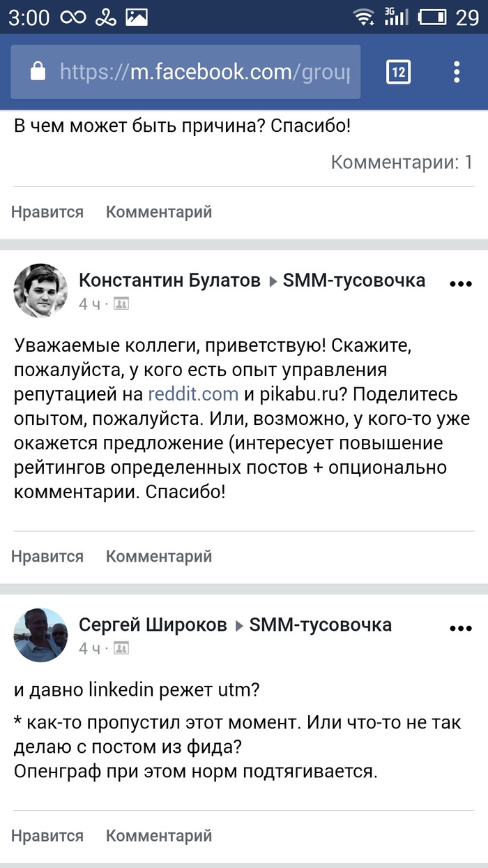488x868 pixels.
Task: Like Sergey Shirokov's post with Нравится
Action: (46, 835)
